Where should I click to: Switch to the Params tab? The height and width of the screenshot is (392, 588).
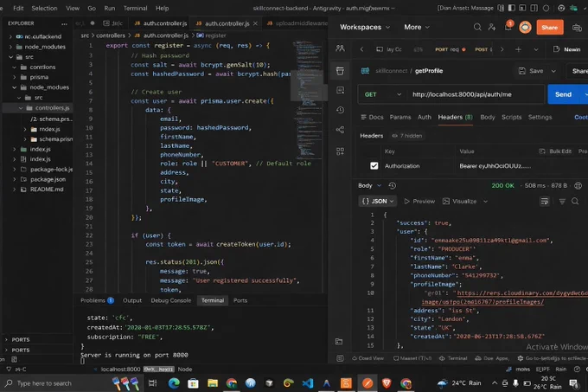(x=400, y=117)
